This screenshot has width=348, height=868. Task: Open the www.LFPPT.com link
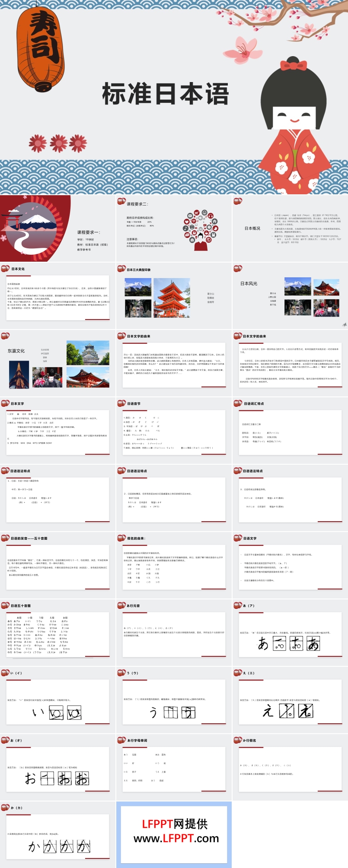point(176,839)
